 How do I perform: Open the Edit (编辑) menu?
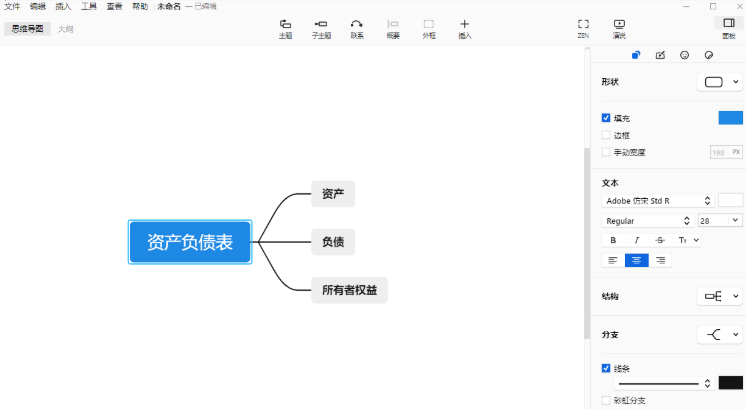click(38, 6)
